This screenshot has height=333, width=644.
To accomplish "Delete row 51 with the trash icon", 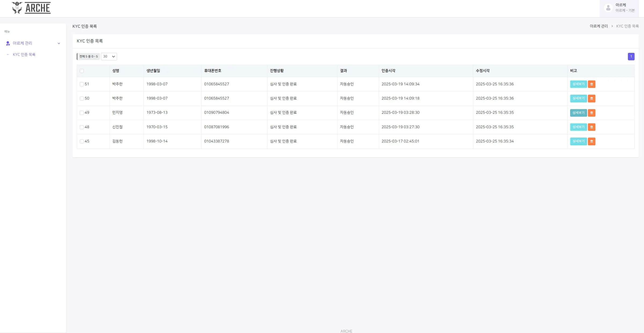I will 591,84.
